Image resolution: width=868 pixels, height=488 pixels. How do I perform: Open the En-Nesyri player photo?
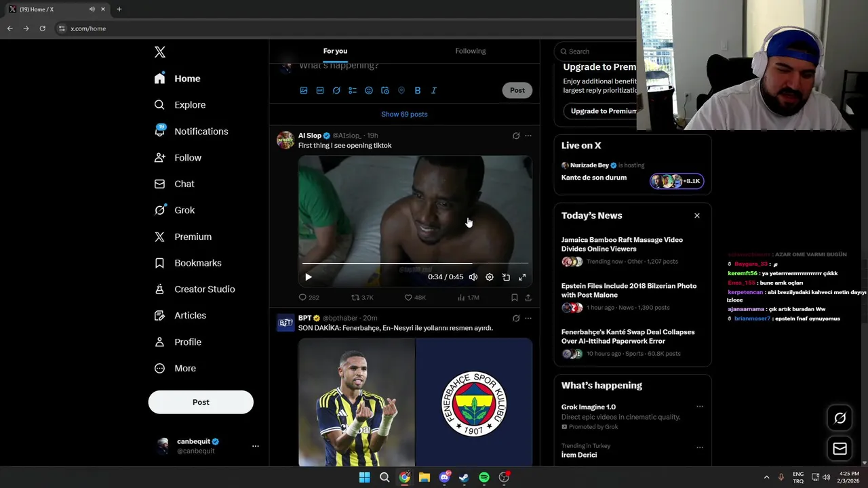coord(357,402)
